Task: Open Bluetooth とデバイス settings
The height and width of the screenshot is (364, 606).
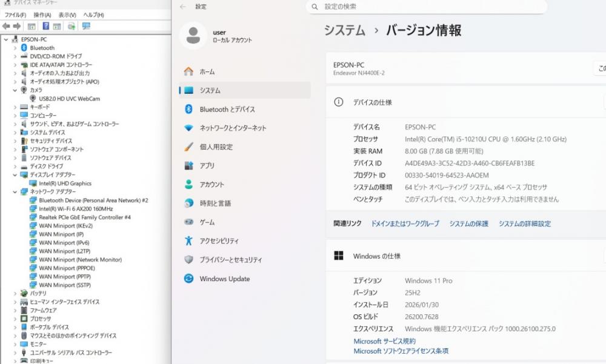Action: pos(245,109)
